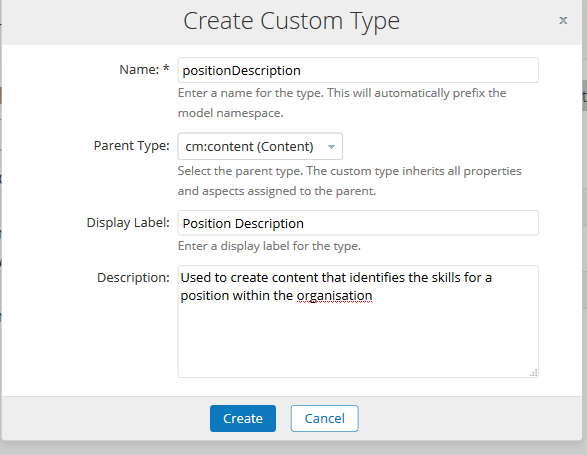Click the Description textarea resize handle

point(533,373)
